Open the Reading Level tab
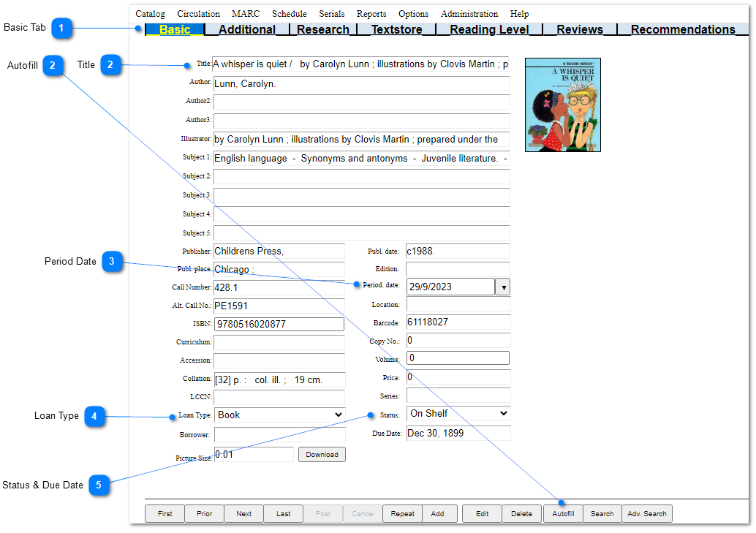Viewport: 756px width, 533px height. pos(488,29)
